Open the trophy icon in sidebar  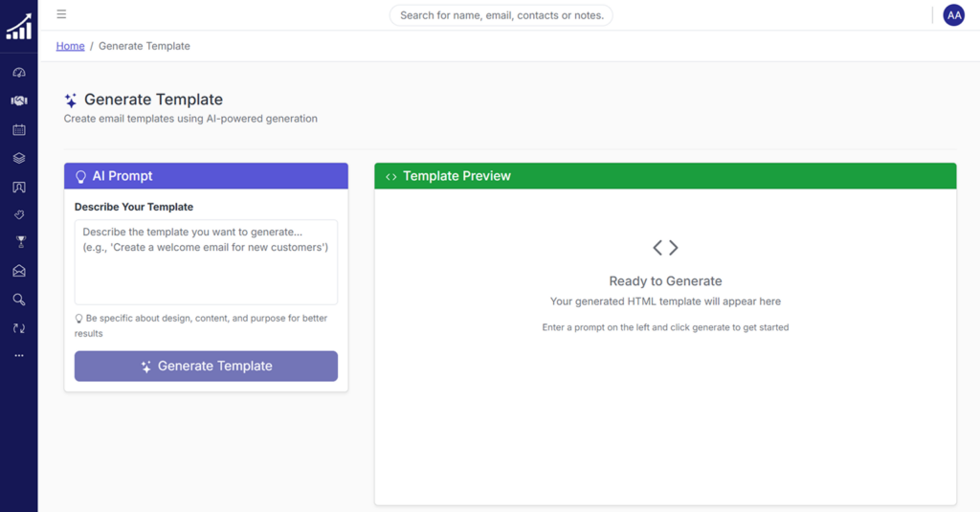coord(19,243)
